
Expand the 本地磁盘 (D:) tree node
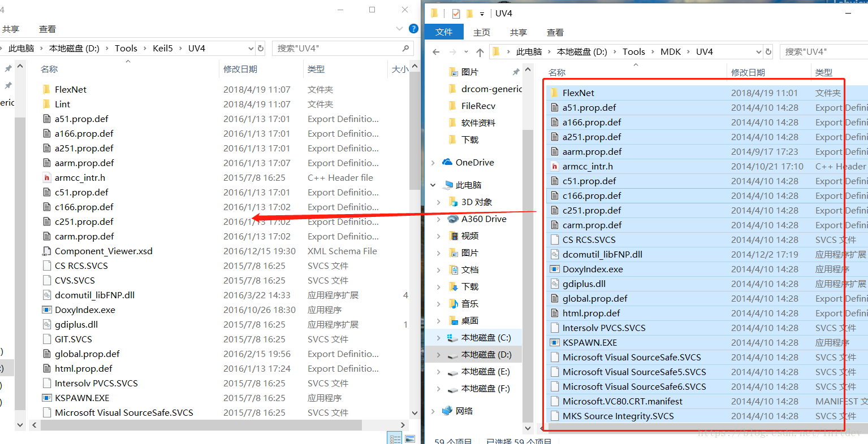point(439,355)
